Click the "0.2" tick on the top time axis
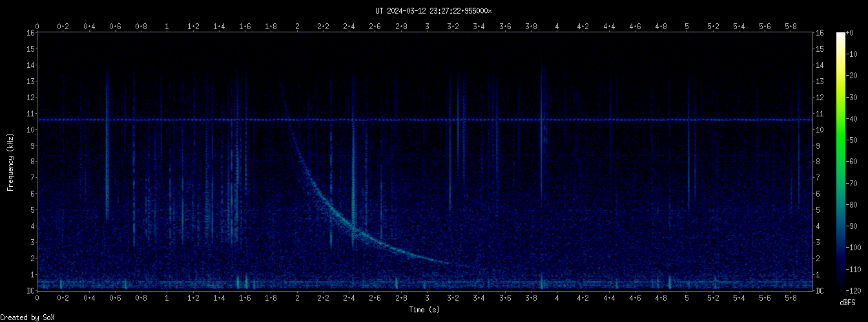Screen dimensions: 868x322 63,27
